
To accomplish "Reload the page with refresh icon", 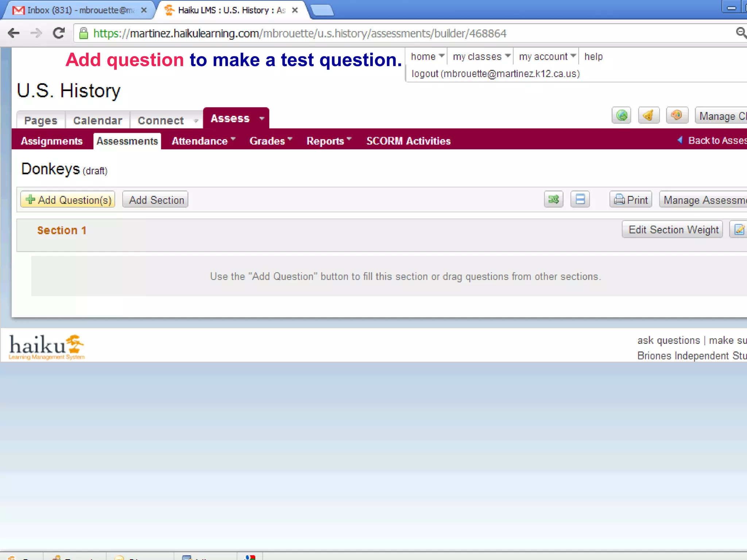I will click(x=59, y=33).
